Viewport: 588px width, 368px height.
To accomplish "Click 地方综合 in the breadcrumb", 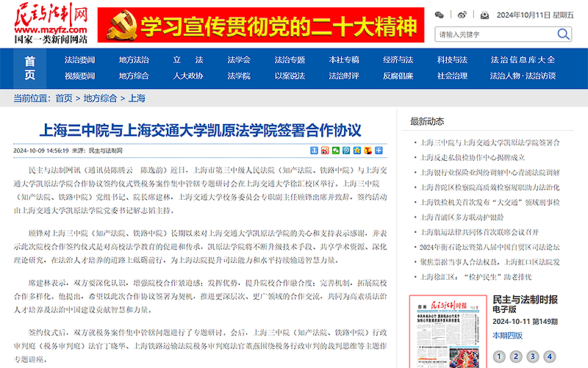I will [100, 98].
